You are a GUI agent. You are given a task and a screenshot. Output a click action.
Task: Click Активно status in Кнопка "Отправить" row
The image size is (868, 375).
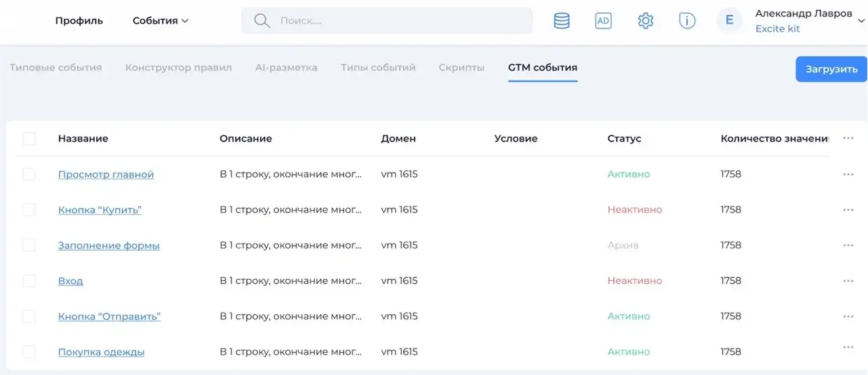point(629,316)
